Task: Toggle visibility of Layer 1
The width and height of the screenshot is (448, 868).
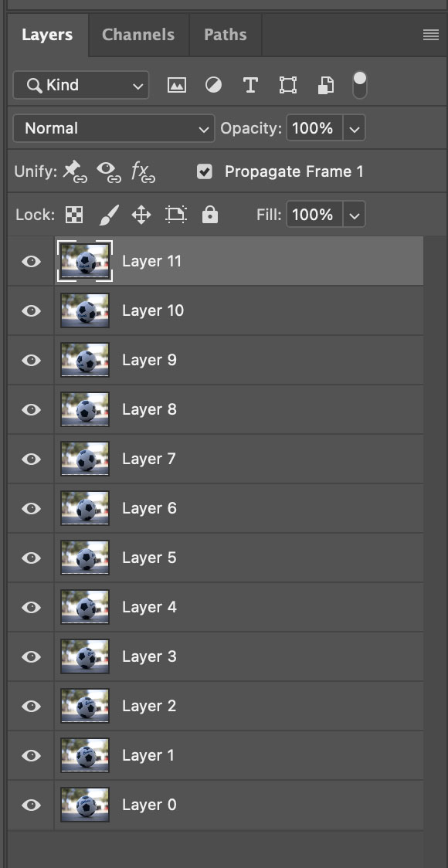Action: click(31, 755)
